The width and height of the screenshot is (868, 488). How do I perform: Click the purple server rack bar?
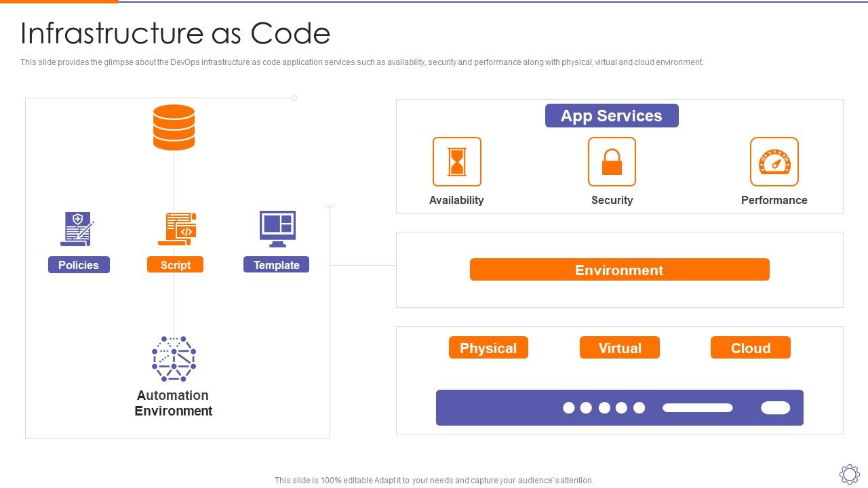click(x=620, y=407)
